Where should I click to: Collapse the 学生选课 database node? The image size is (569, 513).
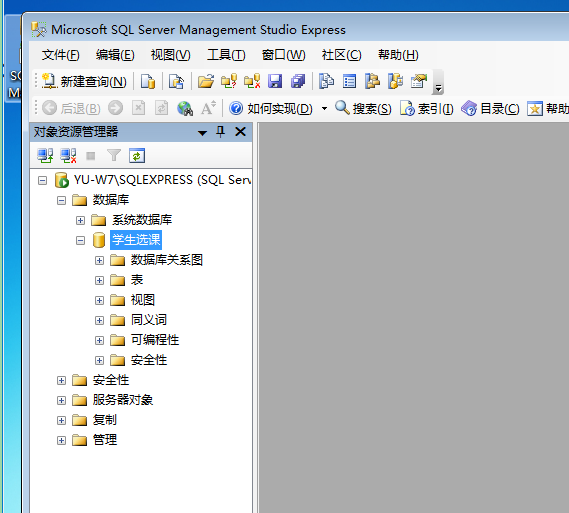click(x=80, y=240)
